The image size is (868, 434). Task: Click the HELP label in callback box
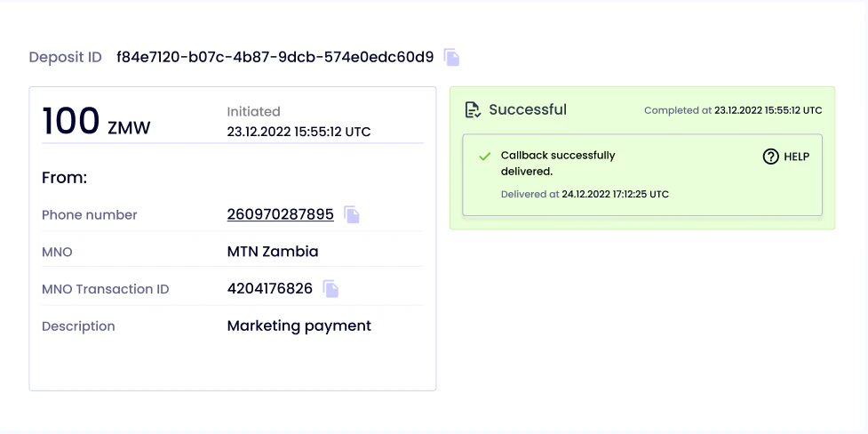(797, 157)
